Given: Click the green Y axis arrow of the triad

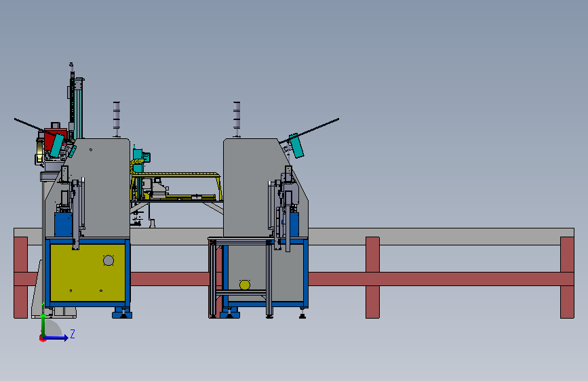Looking at the screenshot, I should click(43, 325).
